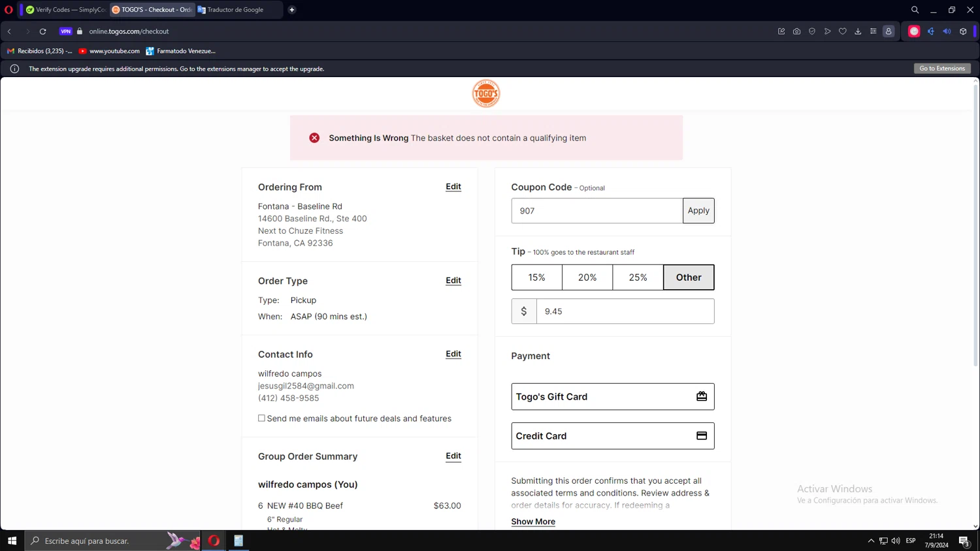This screenshot has width=980, height=551.
Task: Open the downloads panel
Action: tap(858, 31)
